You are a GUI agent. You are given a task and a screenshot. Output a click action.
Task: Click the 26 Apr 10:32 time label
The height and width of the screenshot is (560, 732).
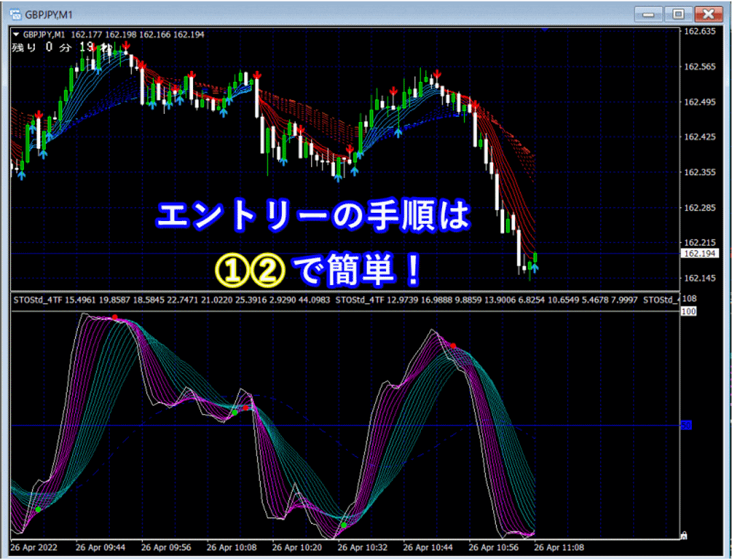pyautogui.click(x=362, y=547)
